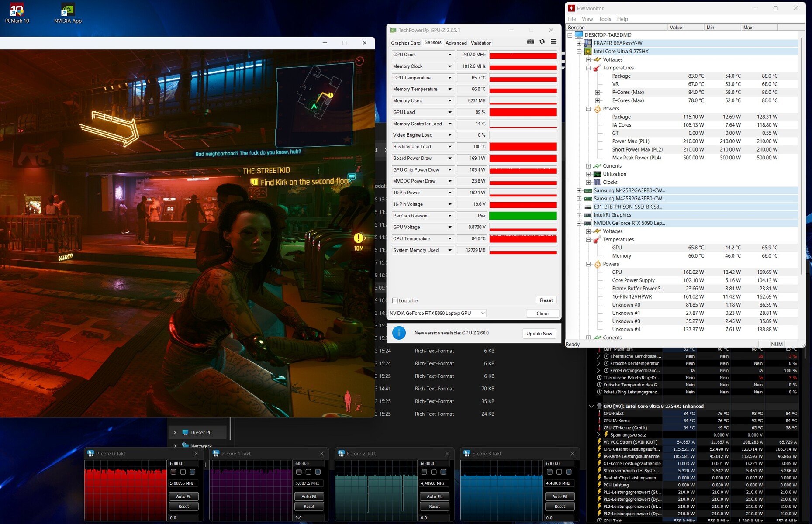812x524 pixels.
Task: Toggle middle checkbox in E-core 3 Takt graph
Action: 559,472
